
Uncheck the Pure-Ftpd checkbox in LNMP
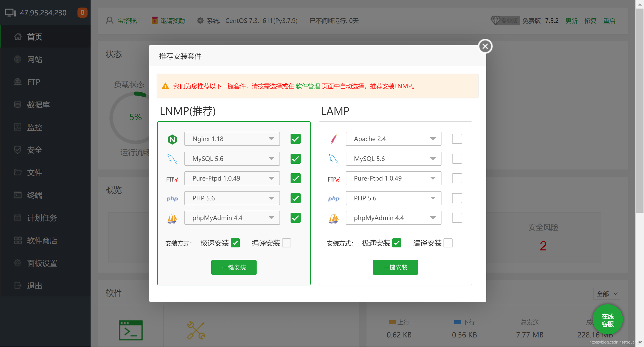(x=296, y=178)
